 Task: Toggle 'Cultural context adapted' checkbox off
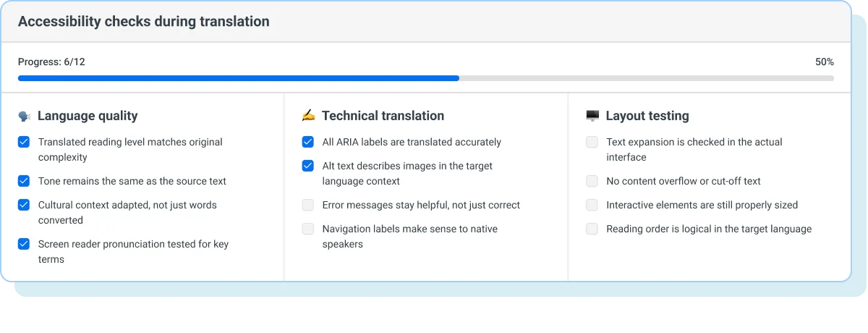click(x=24, y=205)
